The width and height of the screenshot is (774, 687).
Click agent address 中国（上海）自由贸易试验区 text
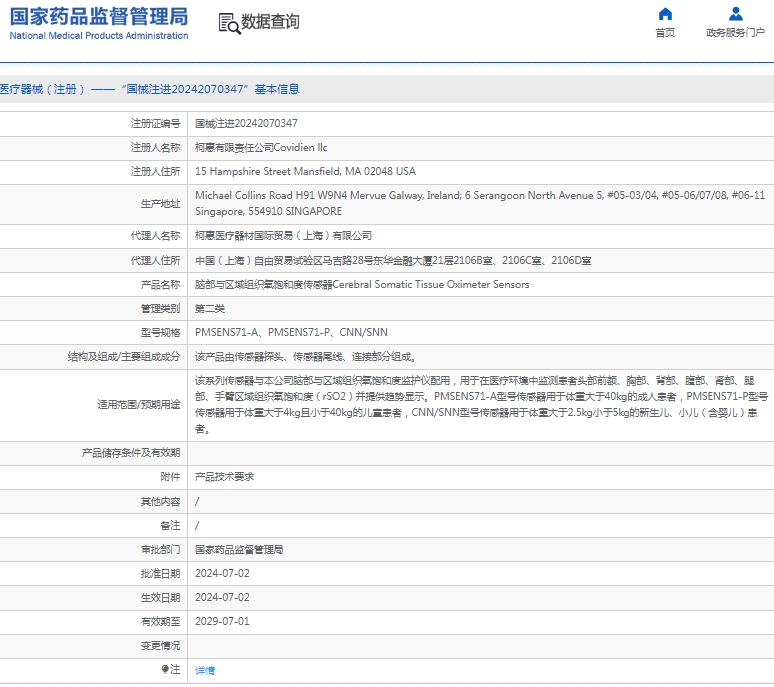(393, 261)
